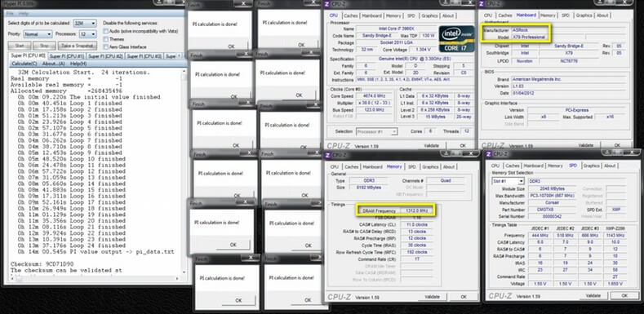
Task: Open the pi digits dropdown showing 32M
Action: point(85,24)
